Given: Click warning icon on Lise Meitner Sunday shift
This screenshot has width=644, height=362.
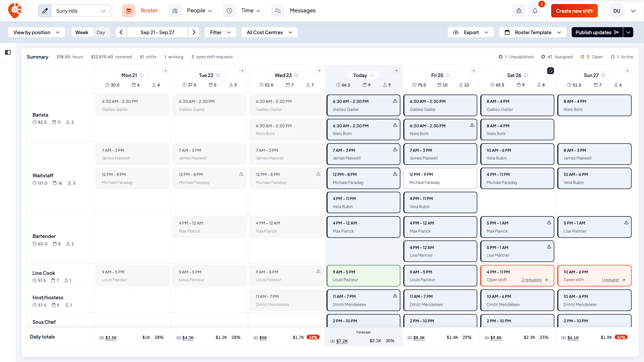Looking at the screenshot, I should pos(626,223).
